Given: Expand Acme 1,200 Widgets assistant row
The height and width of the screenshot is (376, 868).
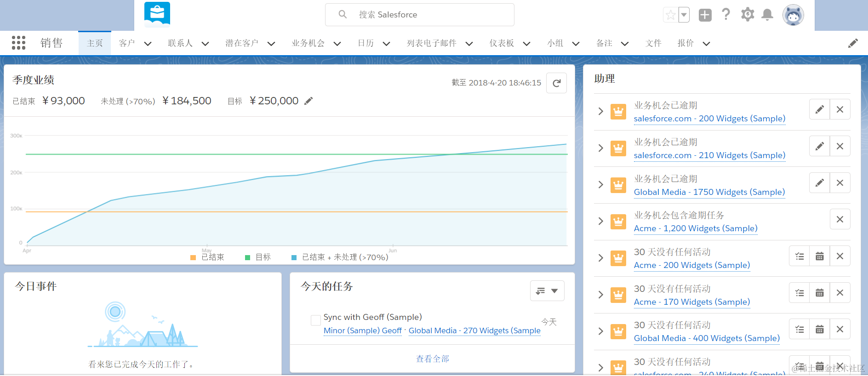Looking at the screenshot, I should pos(600,221).
